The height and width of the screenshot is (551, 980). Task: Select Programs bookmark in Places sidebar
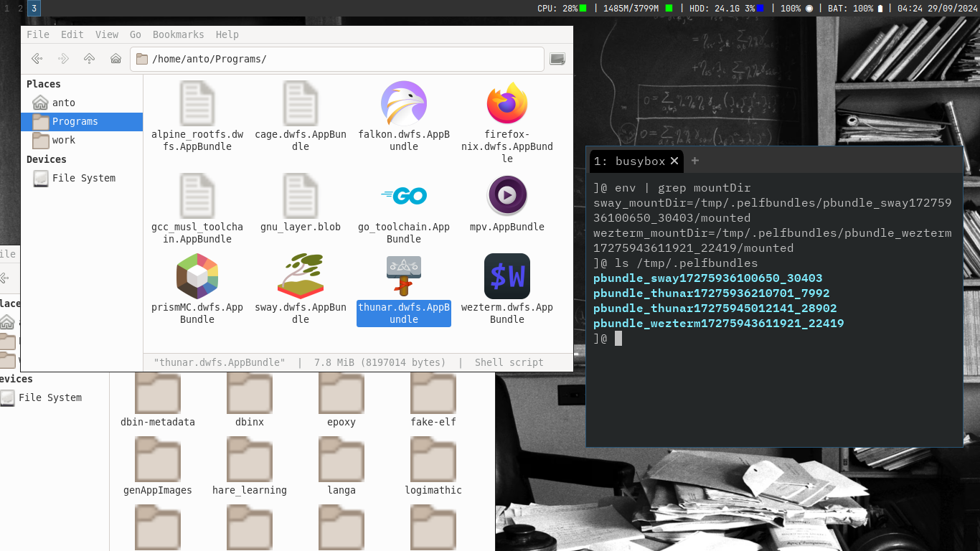[82, 121]
